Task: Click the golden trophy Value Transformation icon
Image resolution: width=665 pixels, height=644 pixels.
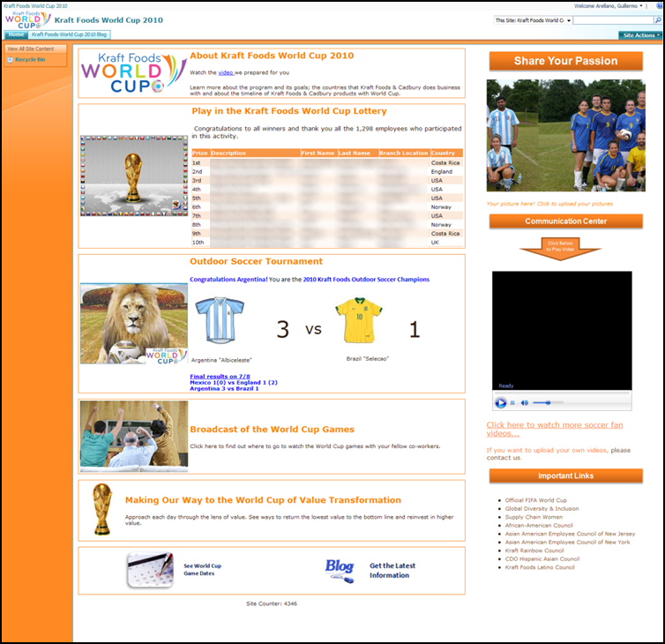Action: coord(102,509)
